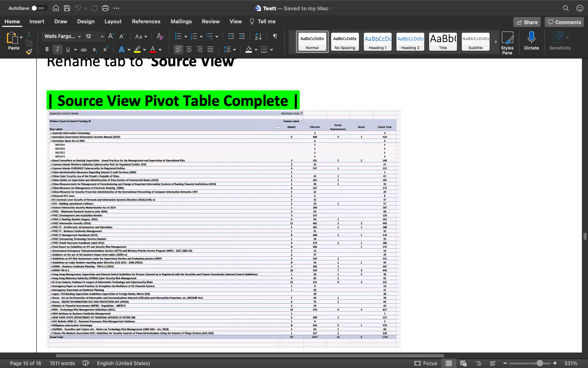Redo the last action
This screenshot has height=368, width=588.
(94, 8)
